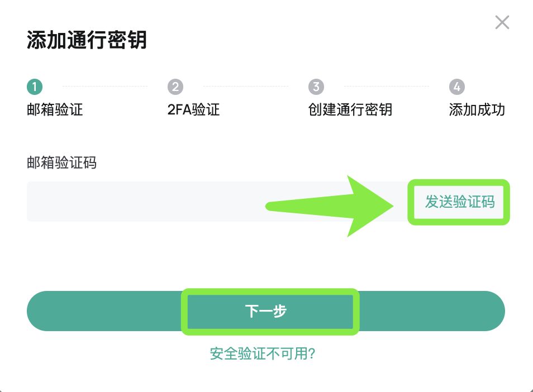Click the large green pointer arrow
Screen dimensions: 533x392
pos(330,206)
